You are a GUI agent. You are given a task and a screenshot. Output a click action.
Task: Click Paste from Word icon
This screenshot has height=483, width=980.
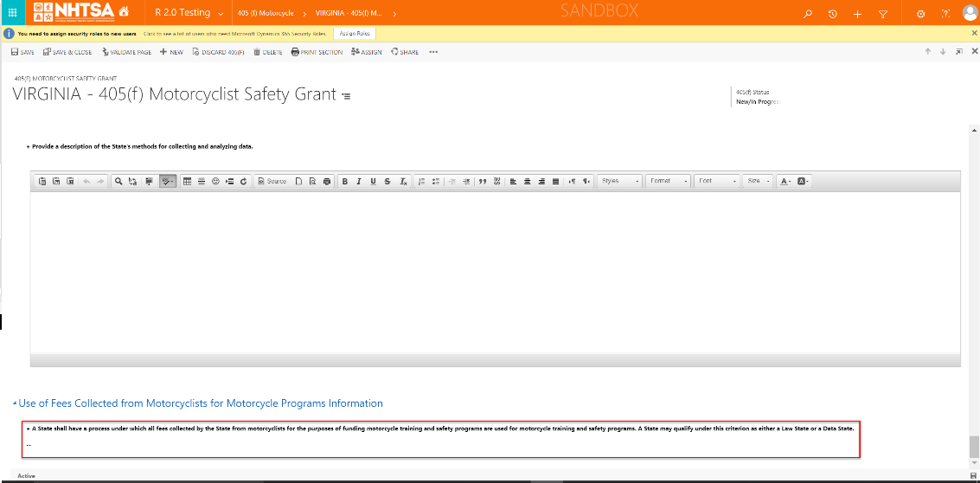coord(70,181)
